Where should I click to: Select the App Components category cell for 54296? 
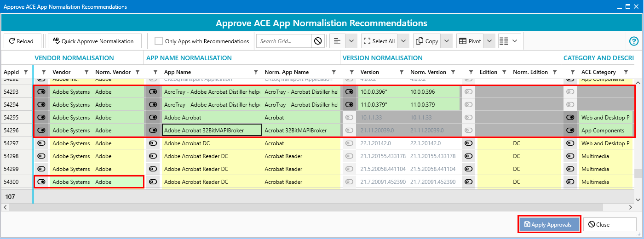pos(605,131)
